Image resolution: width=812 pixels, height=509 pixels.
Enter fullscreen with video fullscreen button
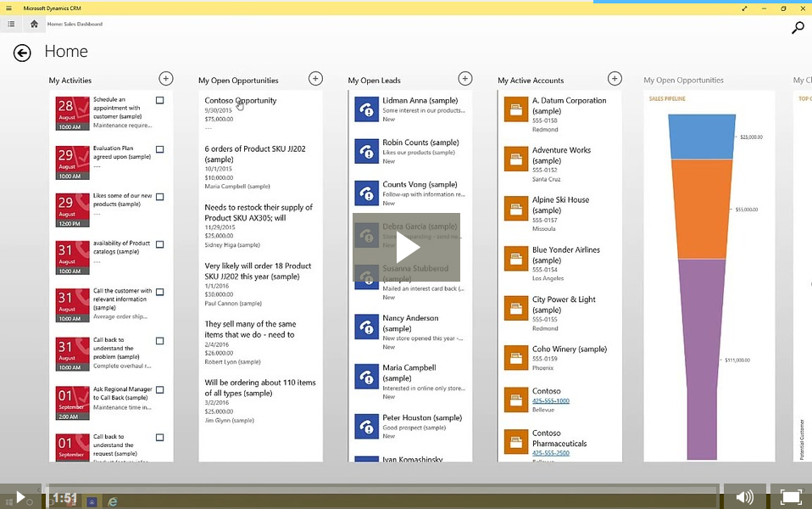(x=791, y=497)
